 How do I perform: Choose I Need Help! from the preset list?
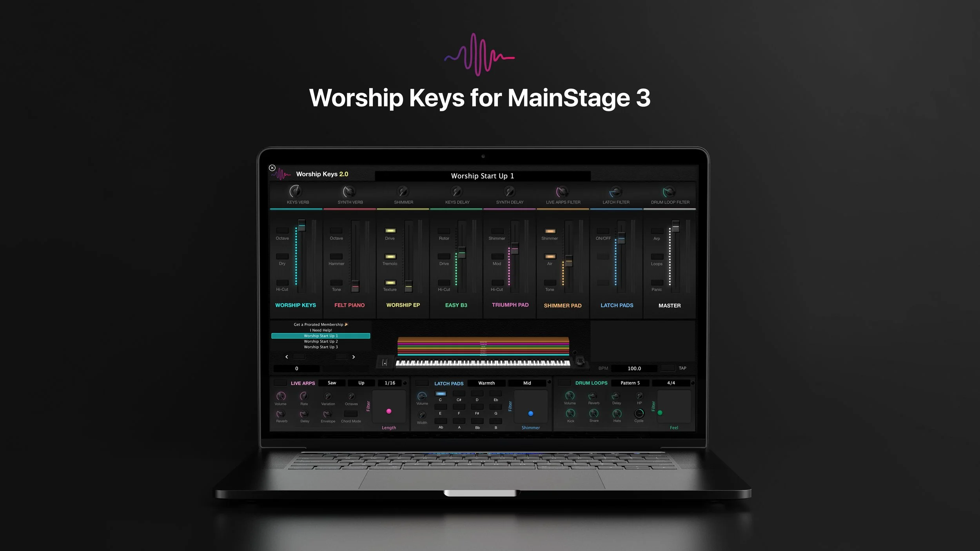click(321, 330)
